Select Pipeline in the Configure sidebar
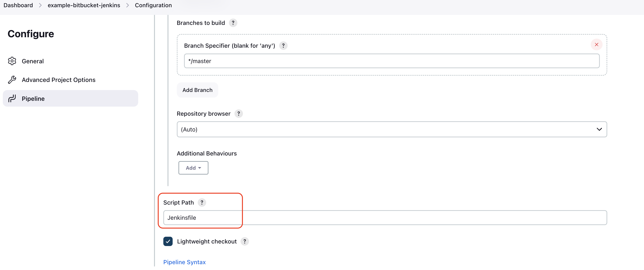 [33, 98]
